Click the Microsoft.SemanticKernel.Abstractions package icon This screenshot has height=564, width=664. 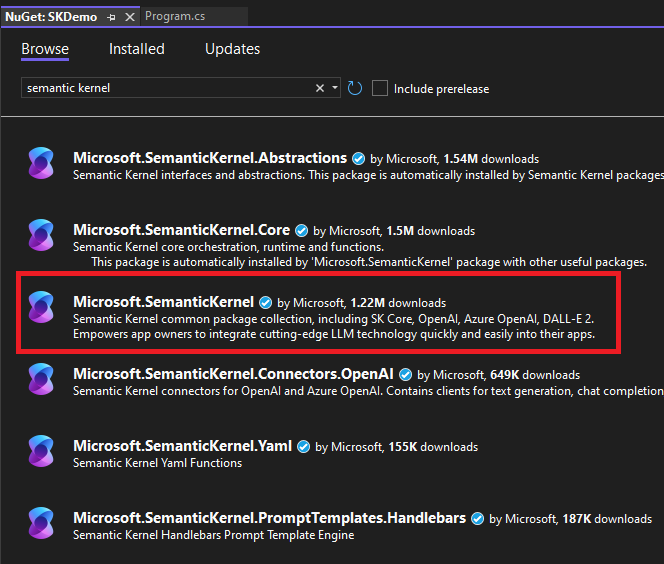[x=41, y=163]
